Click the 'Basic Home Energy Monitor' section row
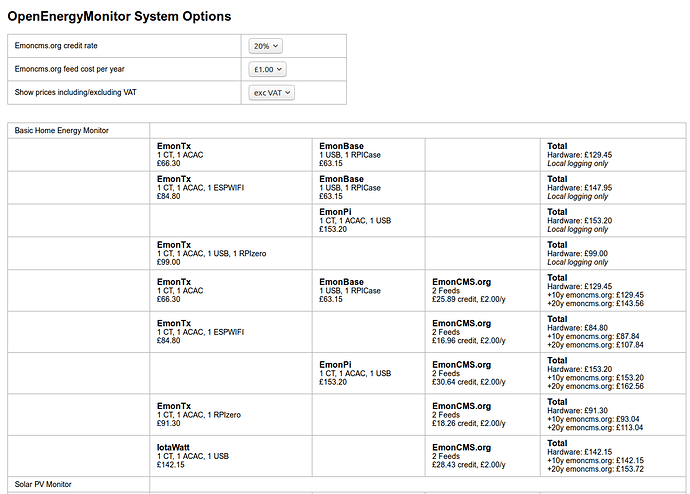Image resolution: width=690 pixels, height=494 pixels. coord(347,131)
